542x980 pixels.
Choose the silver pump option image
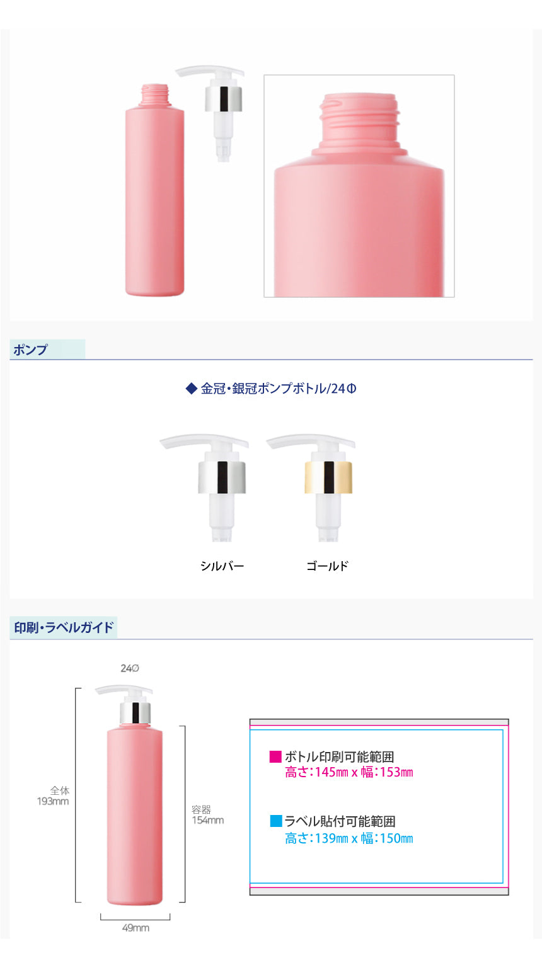click(205, 487)
